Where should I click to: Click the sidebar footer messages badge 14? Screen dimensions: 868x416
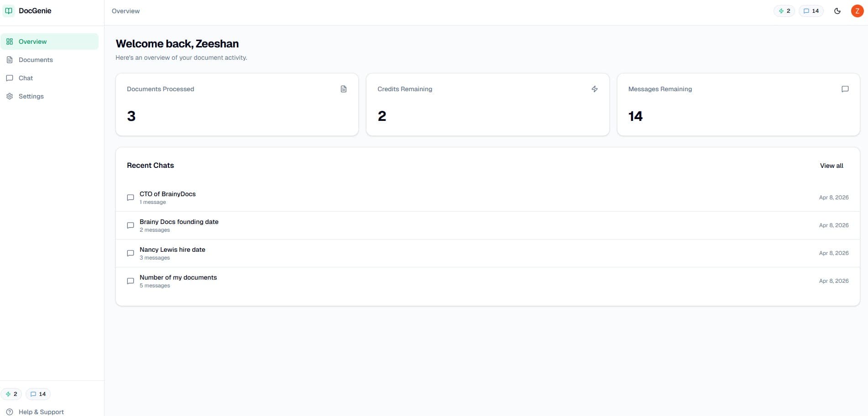tap(38, 394)
